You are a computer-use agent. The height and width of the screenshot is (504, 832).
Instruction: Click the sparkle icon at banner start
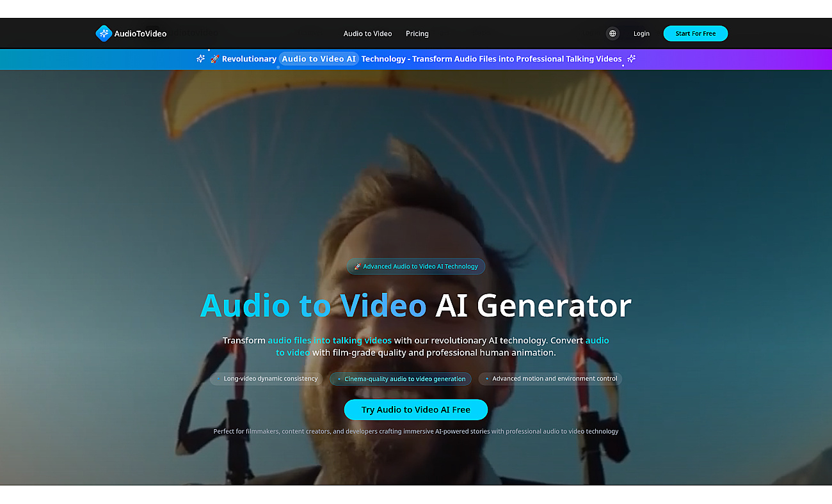click(x=200, y=59)
